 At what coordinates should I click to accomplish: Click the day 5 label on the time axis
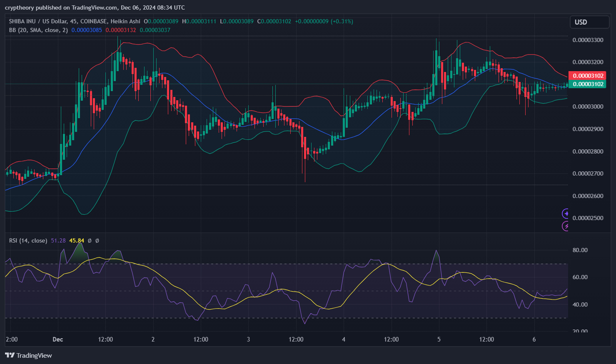pyautogui.click(x=439, y=339)
